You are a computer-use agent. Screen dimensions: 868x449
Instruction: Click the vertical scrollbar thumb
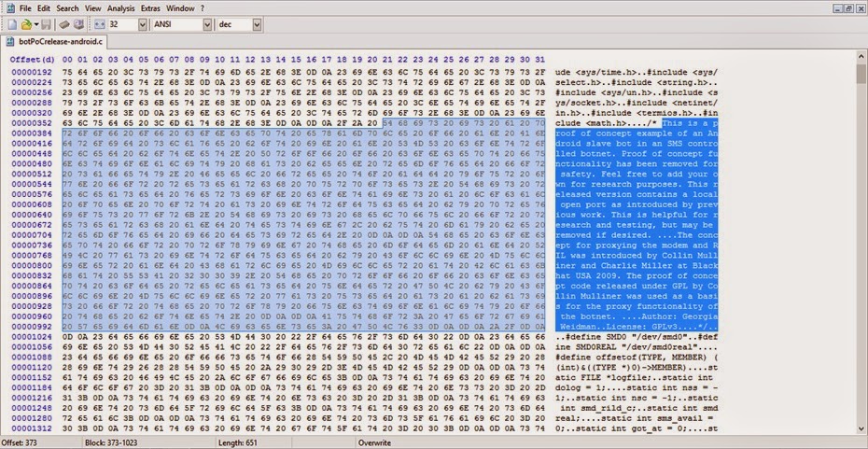point(861,73)
